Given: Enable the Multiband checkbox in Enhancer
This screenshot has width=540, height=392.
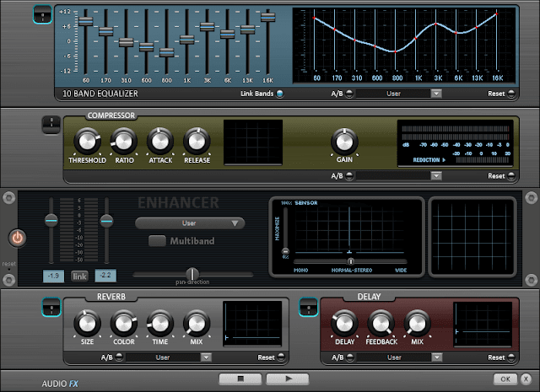Looking at the screenshot, I should tap(157, 241).
